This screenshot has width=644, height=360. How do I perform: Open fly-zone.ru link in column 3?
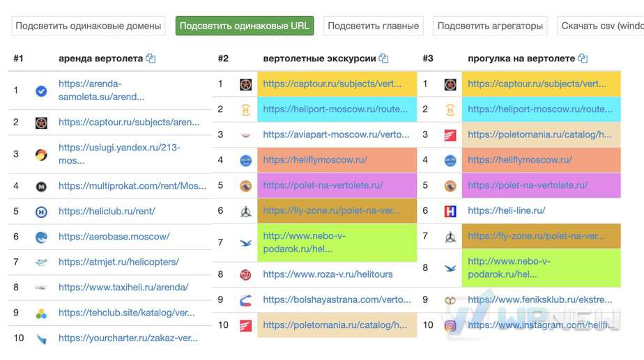point(536,236)
